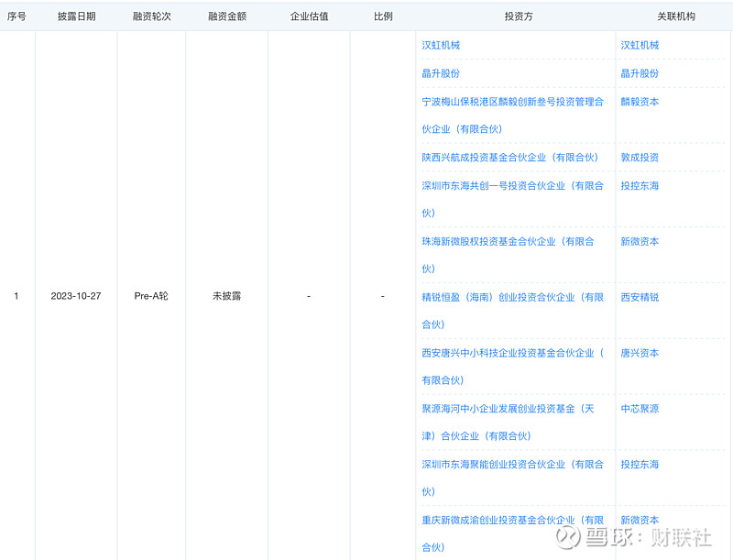Open 西安唐兴中小科技企业投资基金 investor link
Image resolution: width=733 pixels, height=560 pixels.
512,366
